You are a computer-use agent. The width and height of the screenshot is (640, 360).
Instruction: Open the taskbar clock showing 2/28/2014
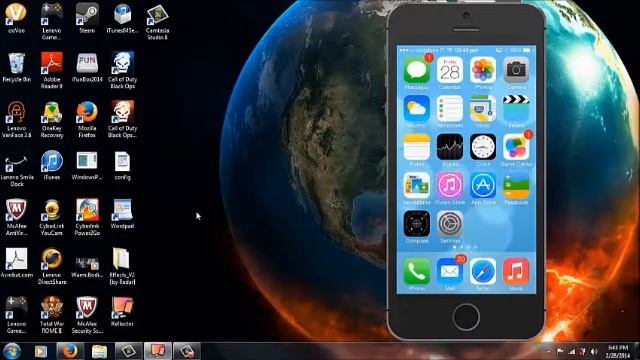point(618,351)
